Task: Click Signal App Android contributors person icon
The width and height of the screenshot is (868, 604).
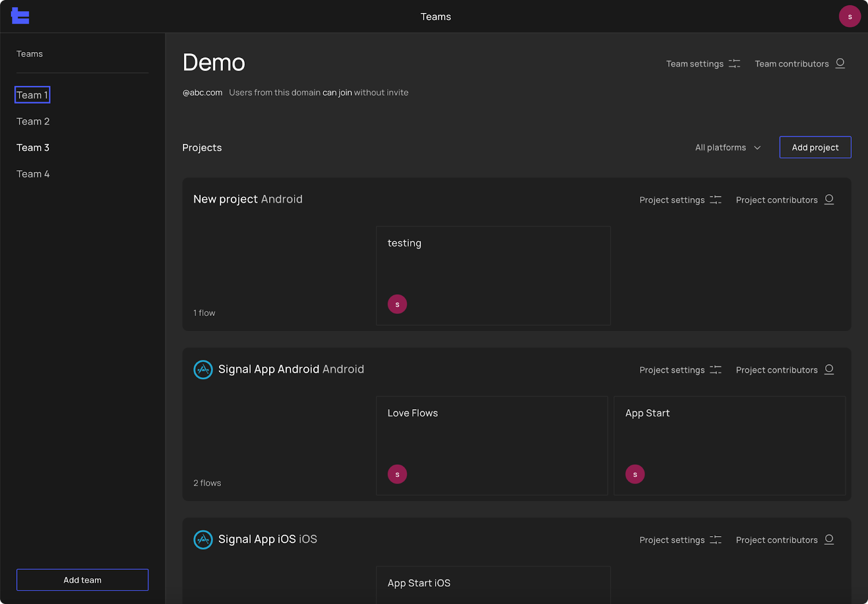Action: (x=829, y=369)
